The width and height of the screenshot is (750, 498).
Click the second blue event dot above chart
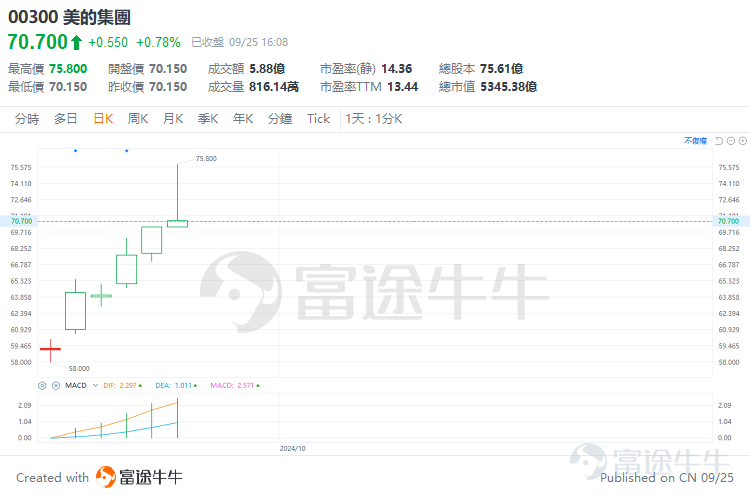pos(127,151)
